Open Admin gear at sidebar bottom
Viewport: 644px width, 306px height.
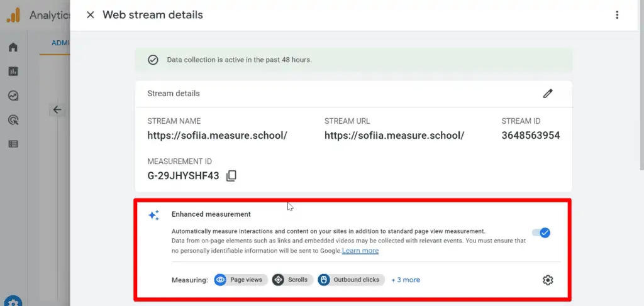(x=13, y=302)
